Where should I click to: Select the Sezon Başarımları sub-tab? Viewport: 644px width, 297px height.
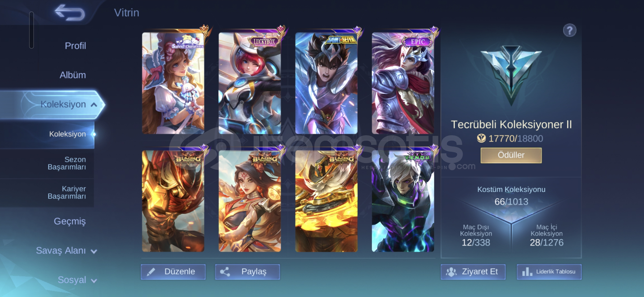click(x=67, y=163)
